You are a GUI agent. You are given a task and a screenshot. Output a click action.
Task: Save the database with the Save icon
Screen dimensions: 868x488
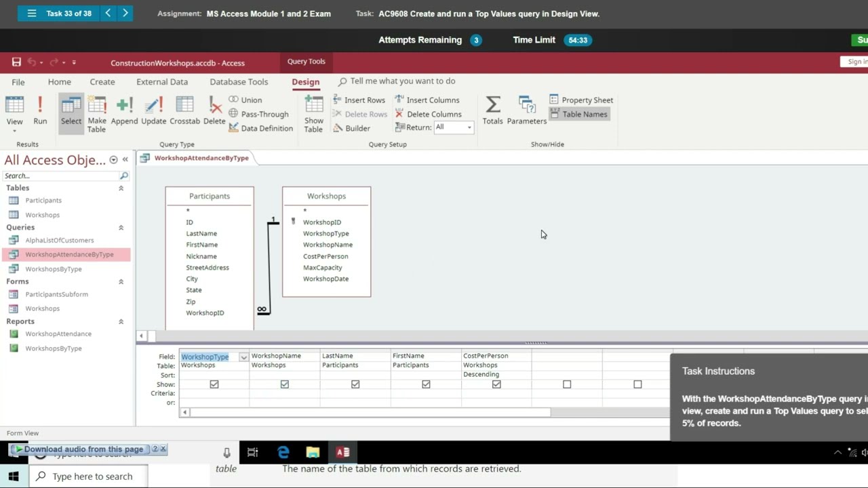(x=16, y=62)
